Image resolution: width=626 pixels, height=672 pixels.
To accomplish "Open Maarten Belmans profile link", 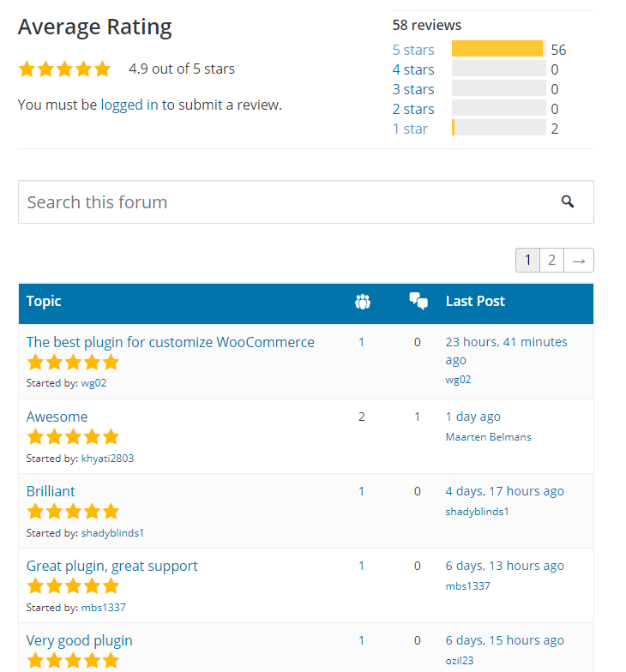I will point(489,437).
